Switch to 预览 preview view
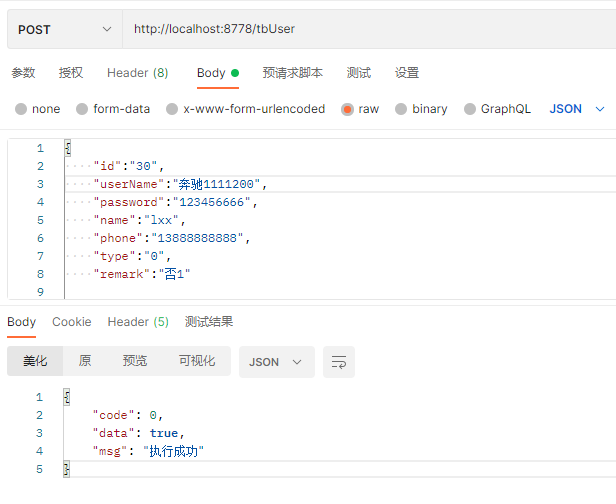Viewport: 616px width, 504px height. pos(135,361)
